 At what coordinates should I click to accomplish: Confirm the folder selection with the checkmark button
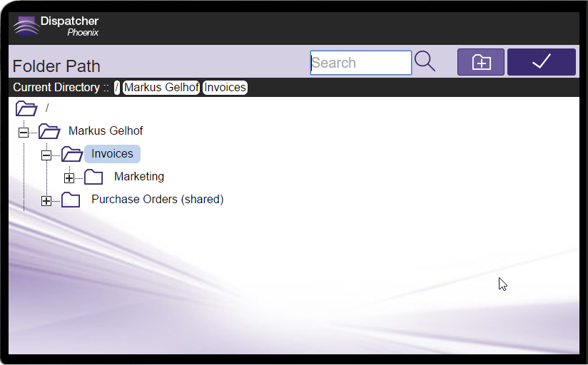tap(541, 62)
